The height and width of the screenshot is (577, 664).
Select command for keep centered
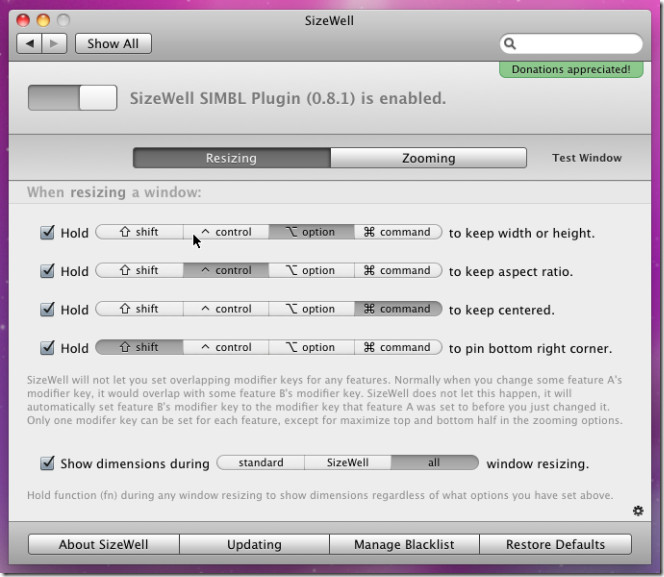(398, 309)
